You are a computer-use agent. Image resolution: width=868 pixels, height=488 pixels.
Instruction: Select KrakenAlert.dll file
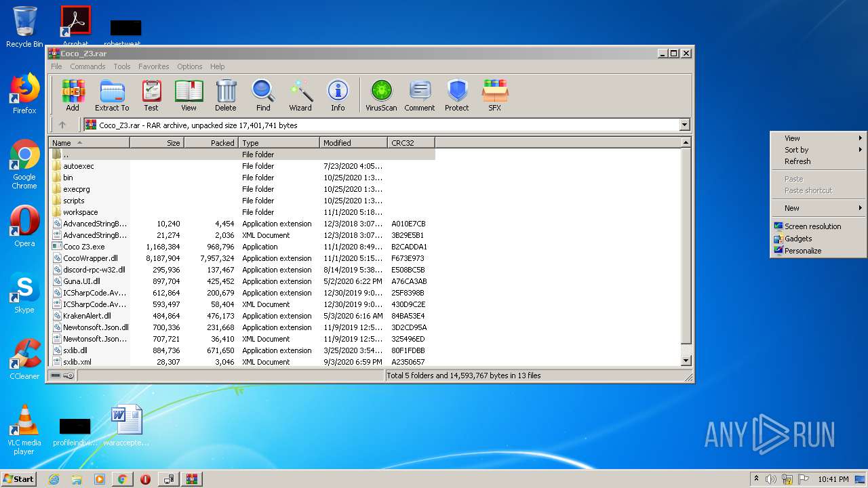pos(242,316)
